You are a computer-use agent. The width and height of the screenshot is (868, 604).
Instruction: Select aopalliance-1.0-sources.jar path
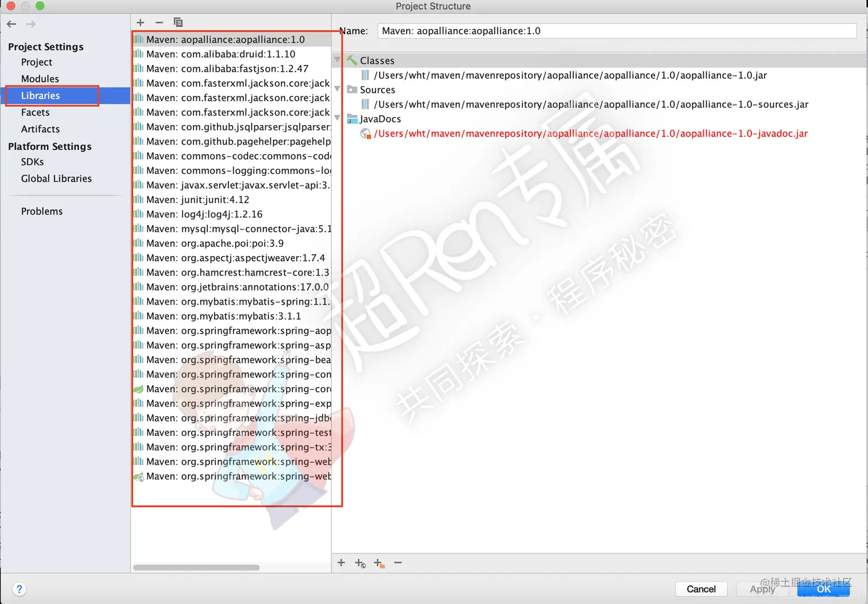pyautogui.click(x=591, y=104)
